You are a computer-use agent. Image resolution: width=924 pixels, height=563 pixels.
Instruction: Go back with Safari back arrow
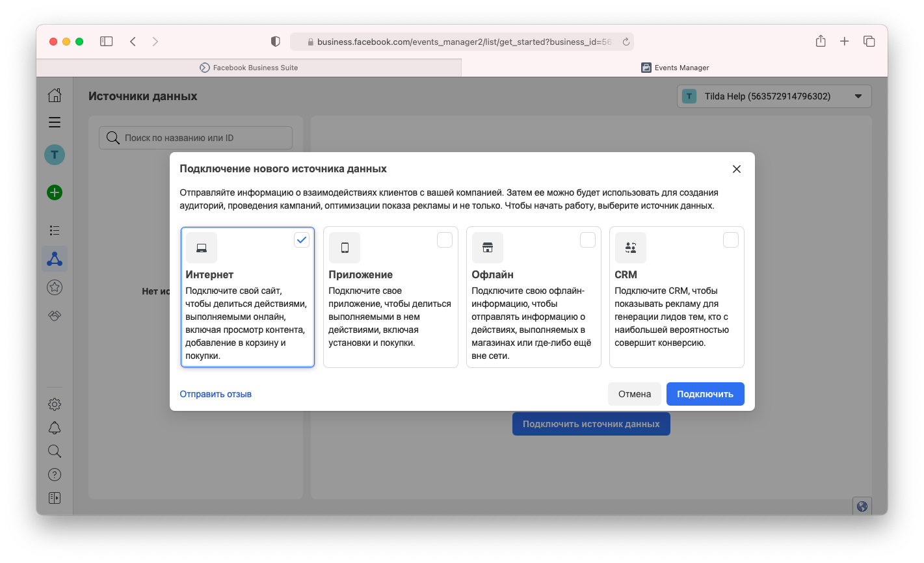133,42
